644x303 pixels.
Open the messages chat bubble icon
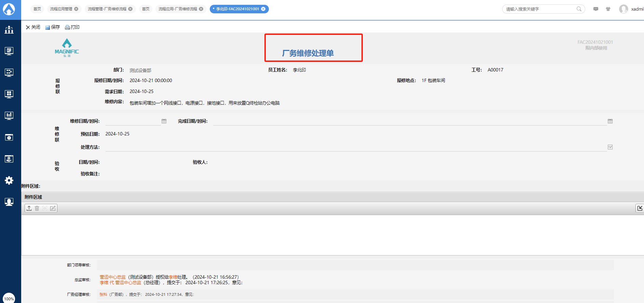[596, 9]
